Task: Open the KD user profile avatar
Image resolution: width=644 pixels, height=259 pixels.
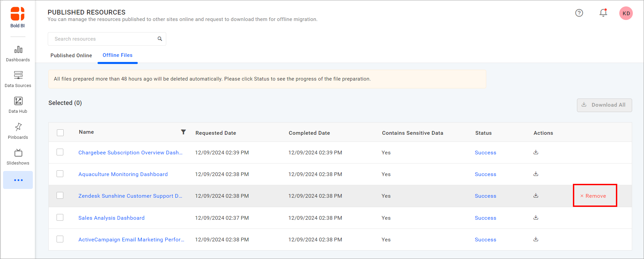Action: click(626, 13)
